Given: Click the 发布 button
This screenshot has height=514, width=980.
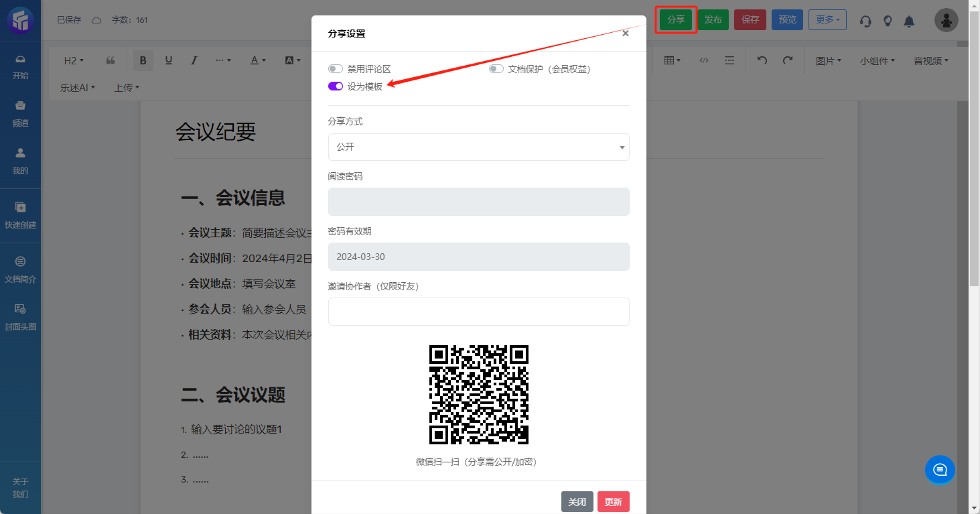Looking at the screenshot, I should pyautogui.click(x=713, y=19).
